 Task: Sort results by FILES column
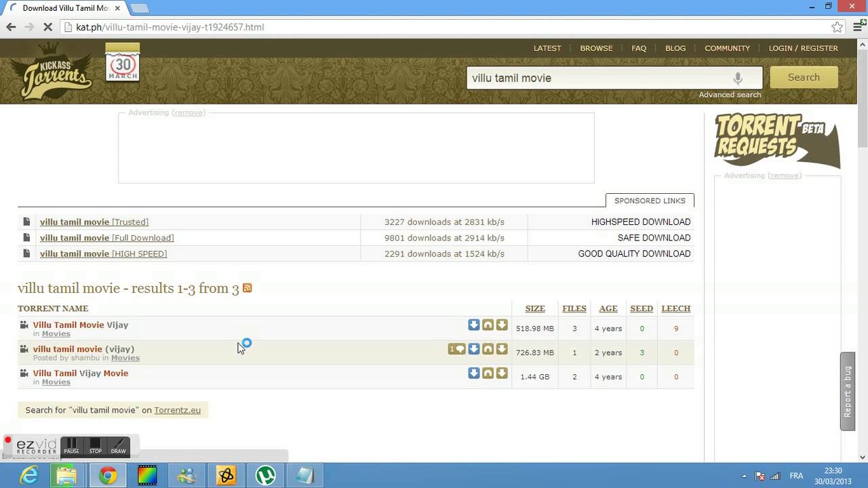(x=574, y=308)
